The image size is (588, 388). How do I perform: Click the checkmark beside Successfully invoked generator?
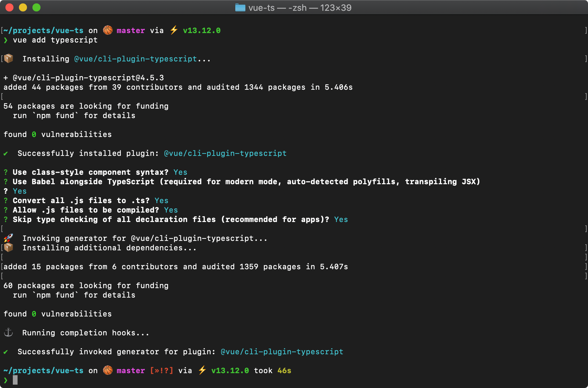(x=5, y=352)
